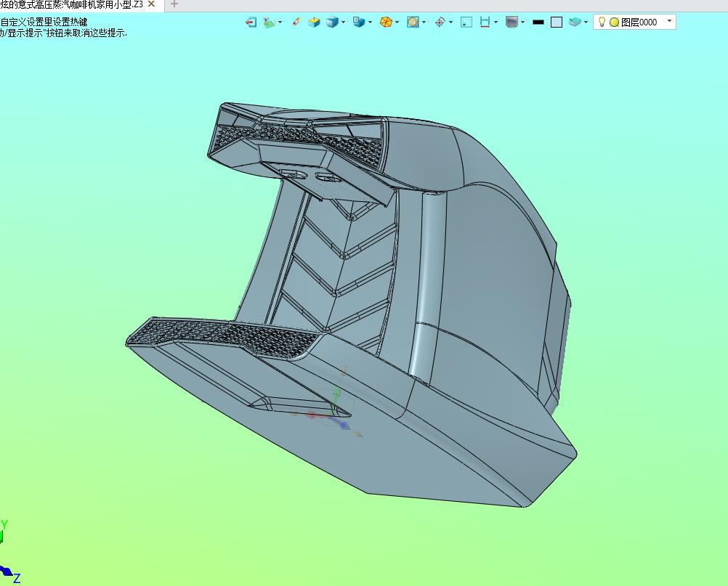Click the gray monitor display icon

tap(511, 22)
